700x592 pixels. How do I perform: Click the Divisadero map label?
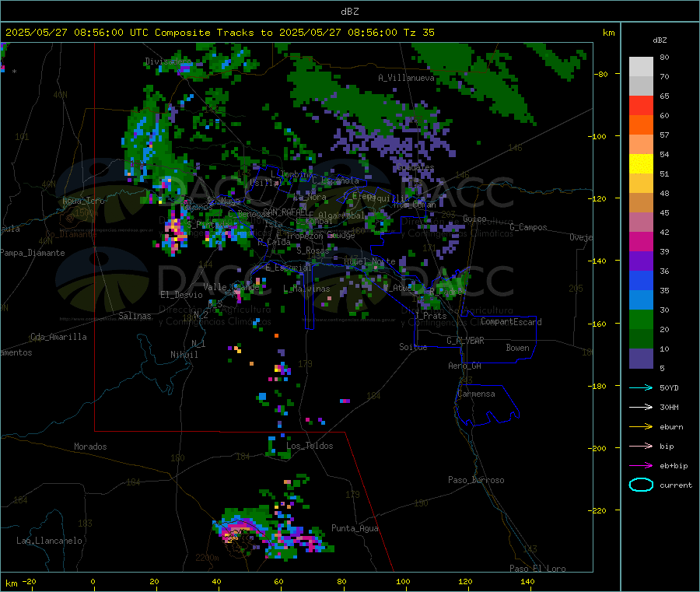tap(168, 61)
